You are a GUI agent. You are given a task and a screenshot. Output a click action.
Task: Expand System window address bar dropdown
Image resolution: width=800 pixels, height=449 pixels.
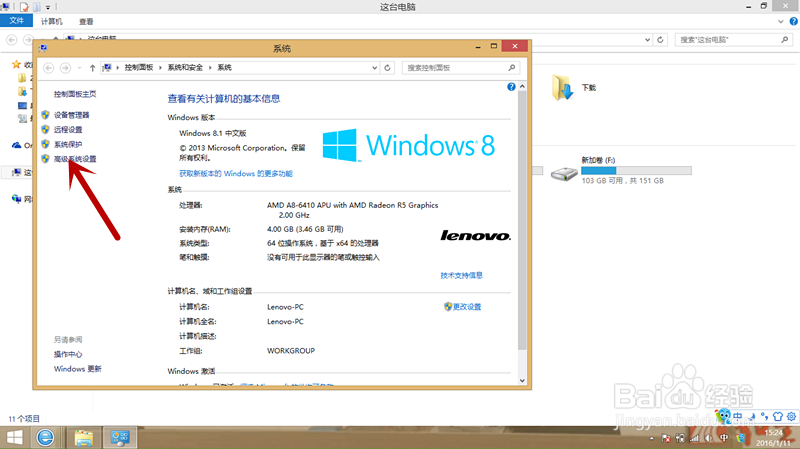tap(374, 68)
